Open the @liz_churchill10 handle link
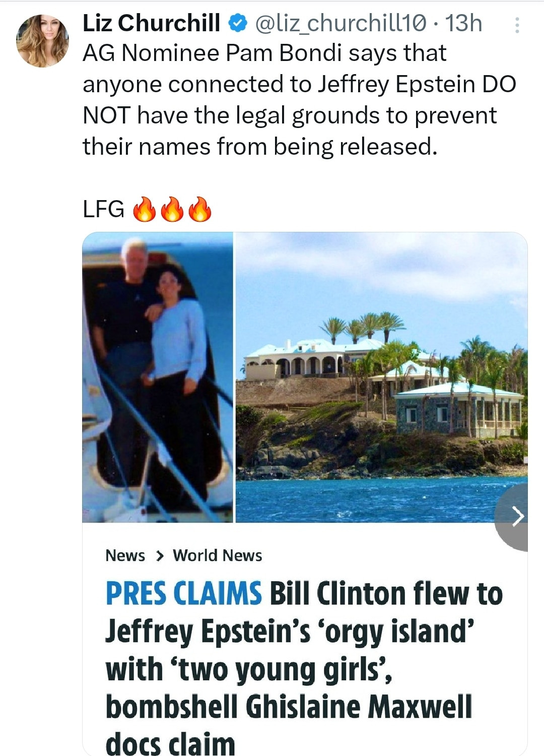Screen dimensions: 544x756 coord(342,23)
